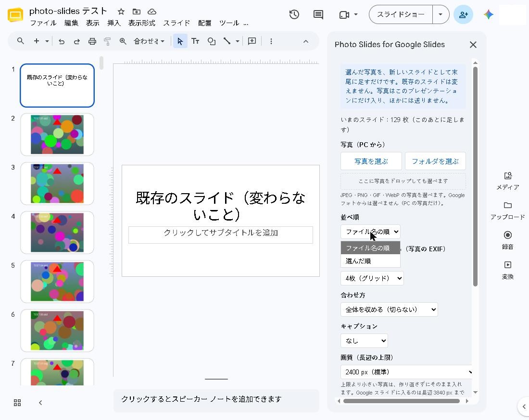Close the Photo Slides sidebar
The width and height of the screenshot is (529, 420).
pos(473,45)
